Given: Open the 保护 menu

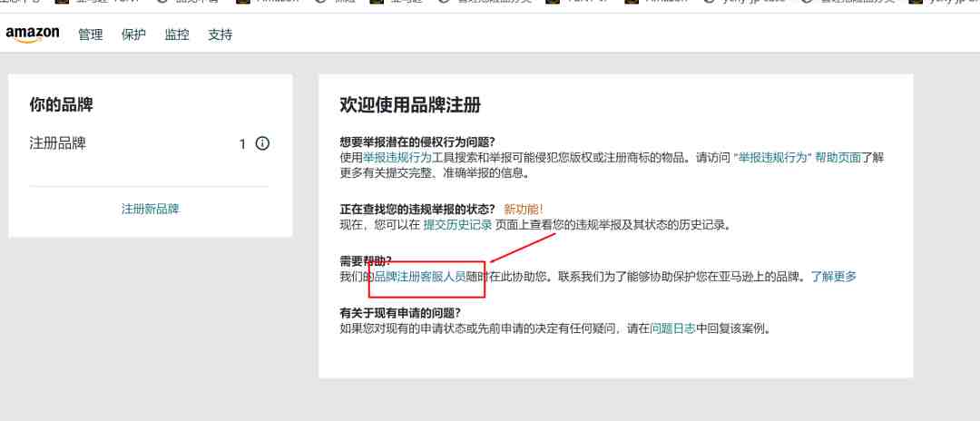Looking at the screenshot, I should [x=133, y=35].
